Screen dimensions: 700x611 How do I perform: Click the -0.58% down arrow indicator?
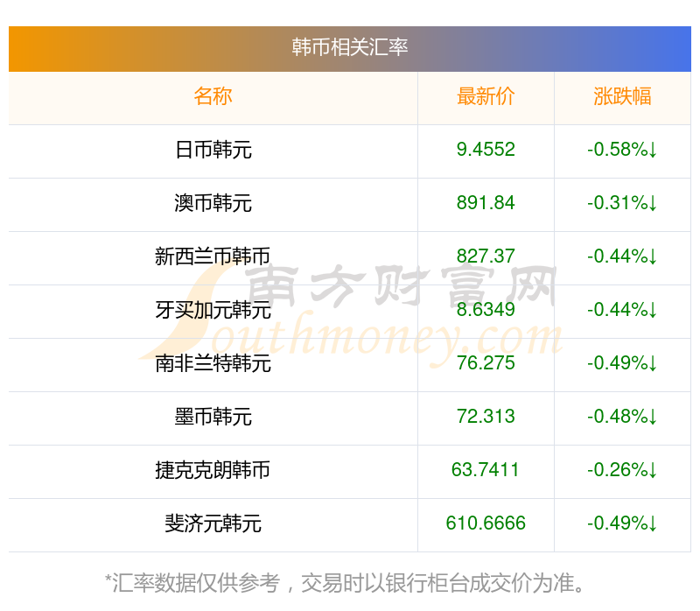click(x=653, y=150)
